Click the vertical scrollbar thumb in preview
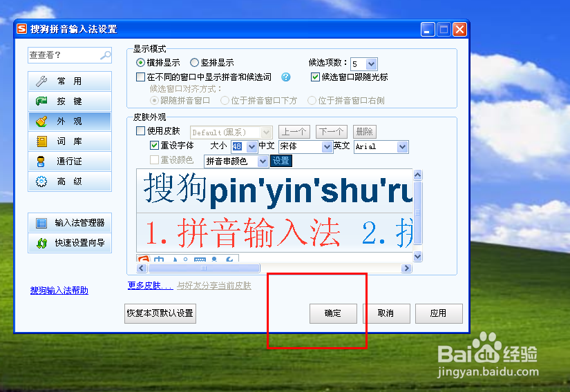Screen dimensions: 570x392 [418, 213]
